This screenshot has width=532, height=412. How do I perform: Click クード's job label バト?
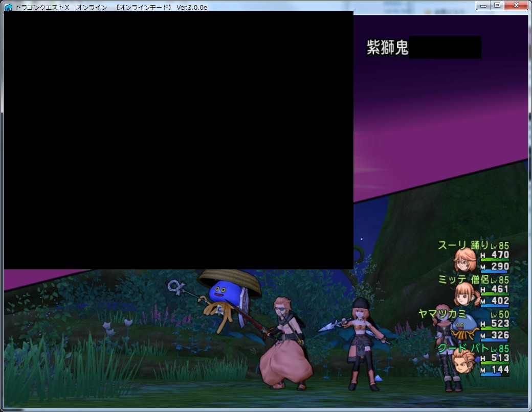(x=480, y=348)
